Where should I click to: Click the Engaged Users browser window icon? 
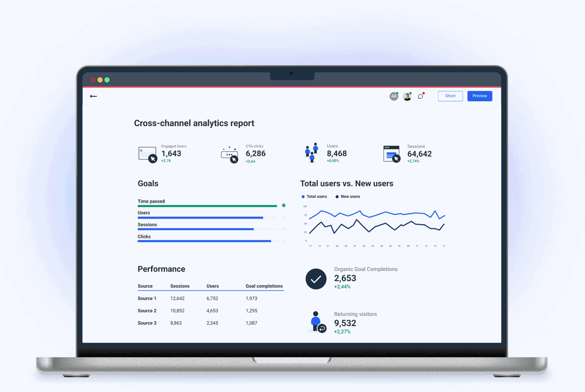[x=147, y=154]
